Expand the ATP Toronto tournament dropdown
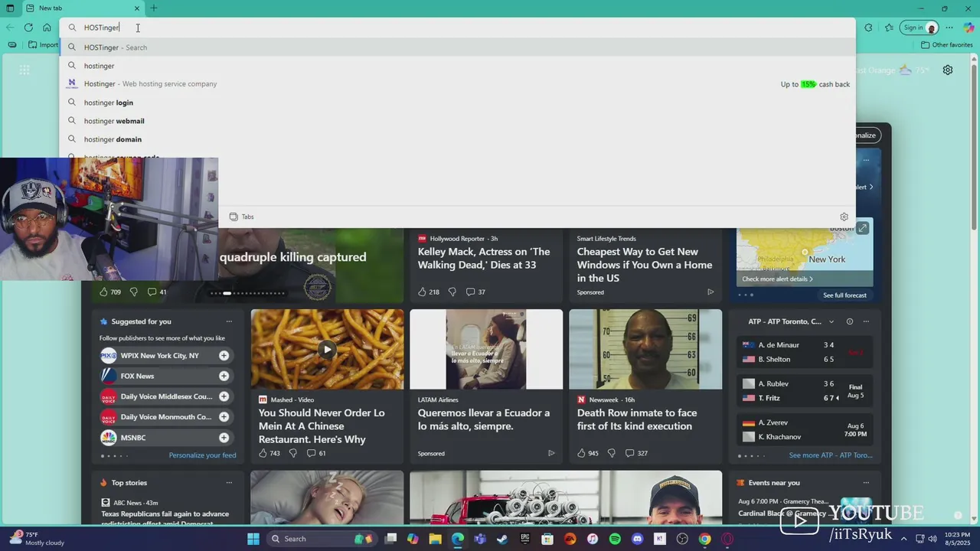Screen dimensions: 980x551 tap(831, 321)
